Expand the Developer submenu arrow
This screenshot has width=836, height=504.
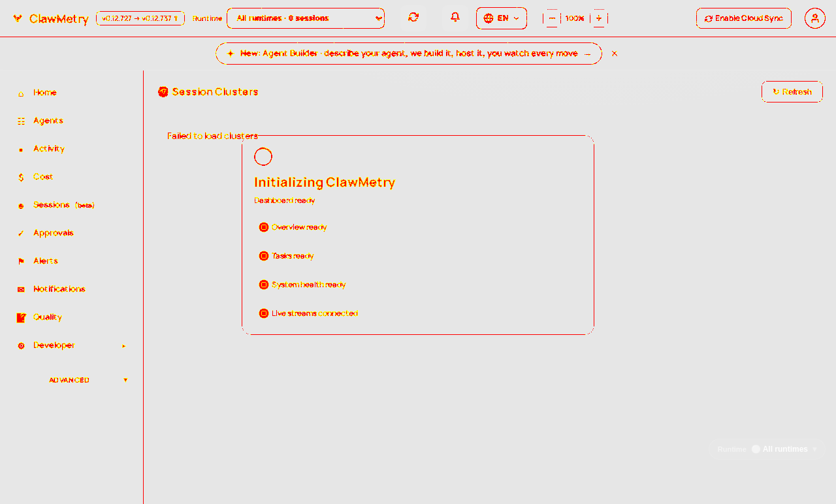pos(124,346)
